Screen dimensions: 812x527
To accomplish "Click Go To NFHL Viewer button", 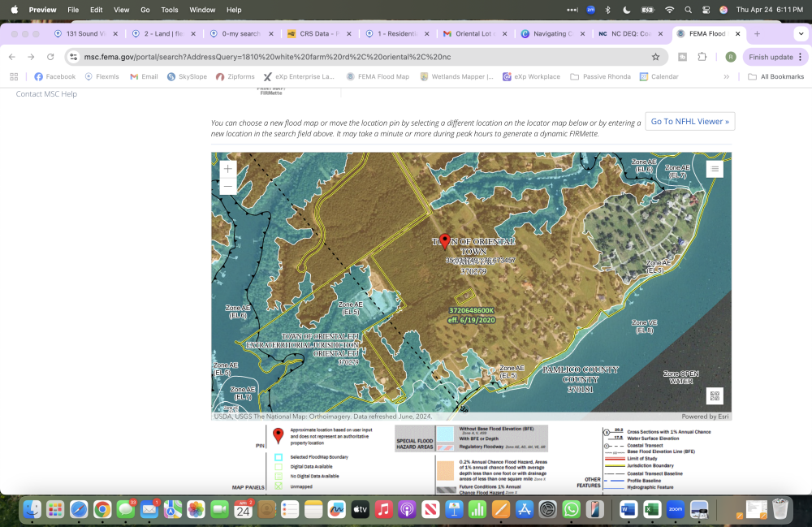I will [x=689, y=121].
